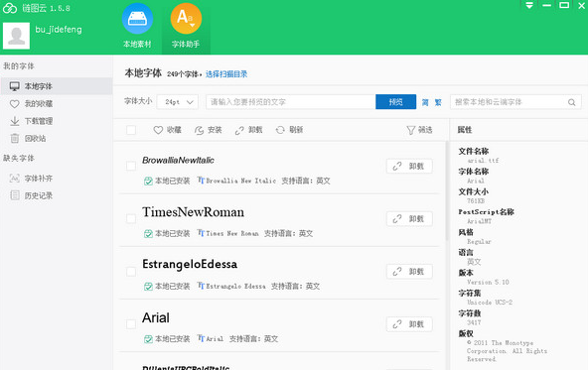Click the font list vertical scrollbar
The width and height of the screenshot is (588, 370).
[x=446, y=191]
